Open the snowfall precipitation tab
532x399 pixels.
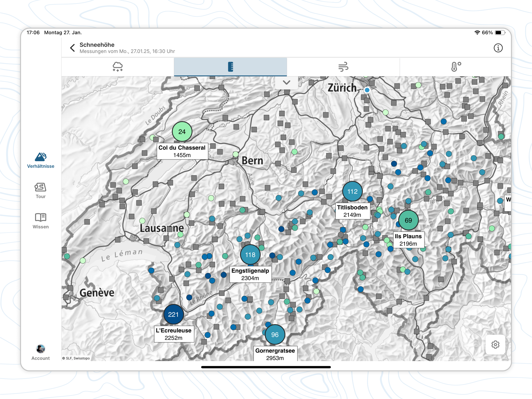click(118, 67)
